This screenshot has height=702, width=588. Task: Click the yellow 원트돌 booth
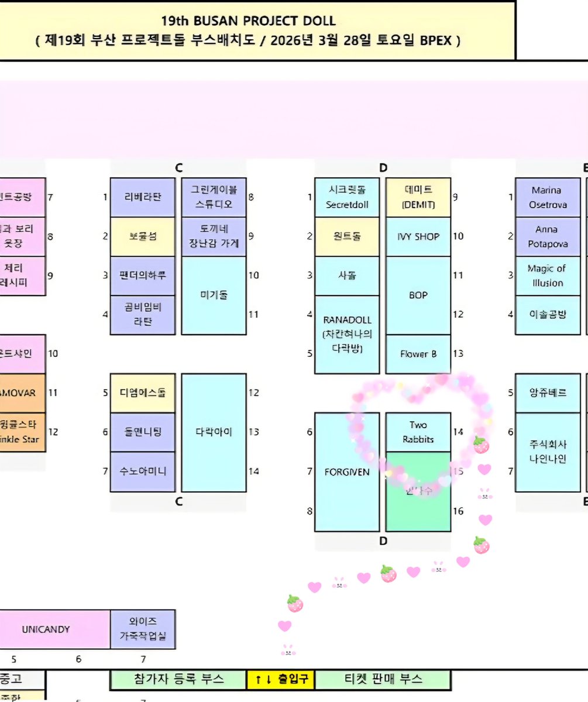[347, 236]
